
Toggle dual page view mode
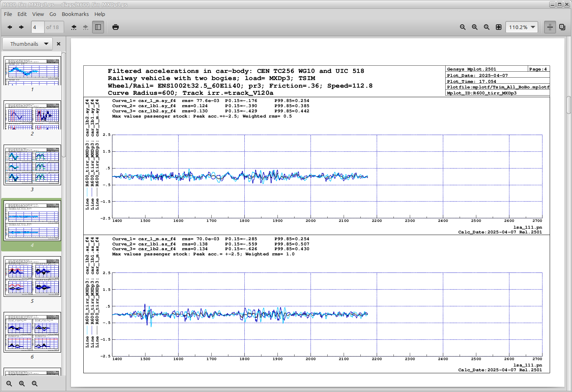(x=562, y=27)
